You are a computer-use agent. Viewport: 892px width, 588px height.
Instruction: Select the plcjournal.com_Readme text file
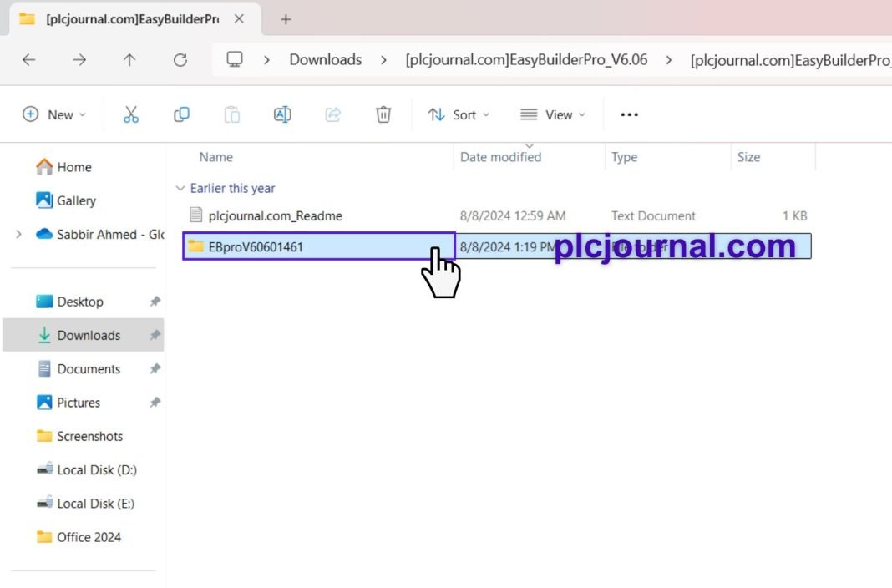pyautogui.click(x=275, y=215)
